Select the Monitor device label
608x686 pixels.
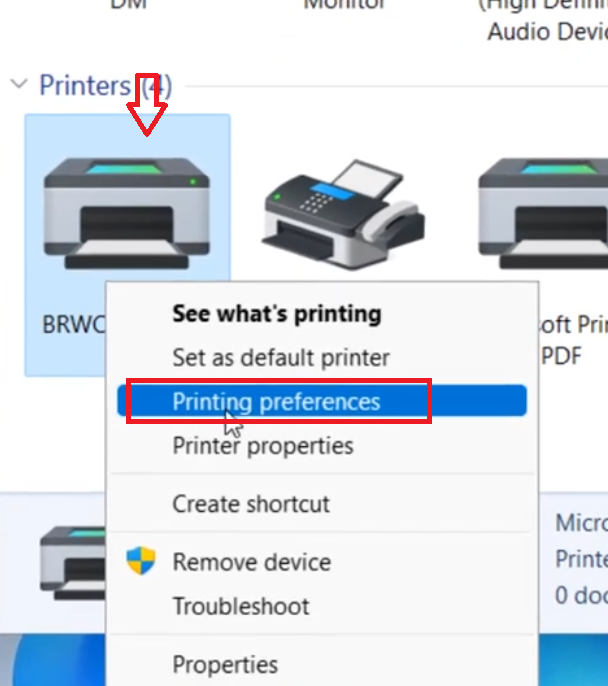[x=344, y=5]
